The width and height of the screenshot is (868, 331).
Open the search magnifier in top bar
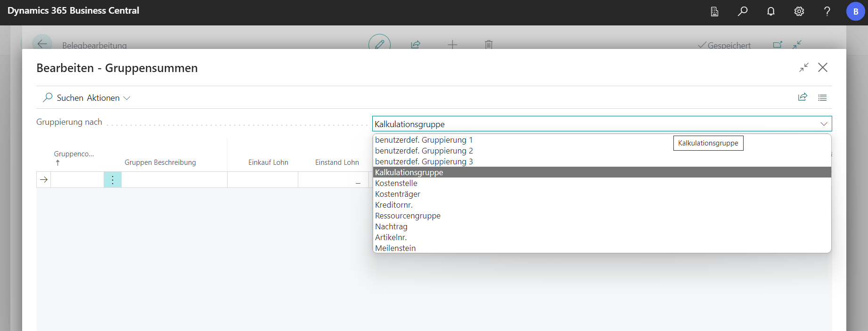tap(743, 11)
